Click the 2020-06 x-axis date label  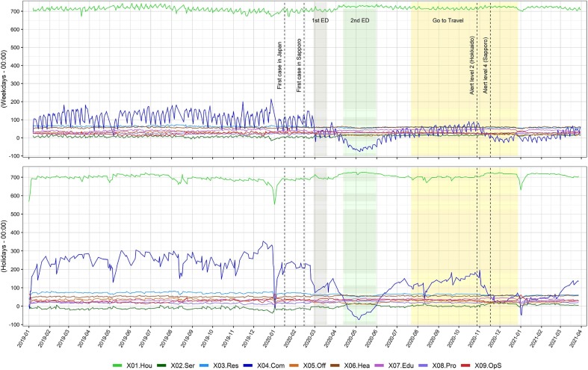(x=370, y=340)
